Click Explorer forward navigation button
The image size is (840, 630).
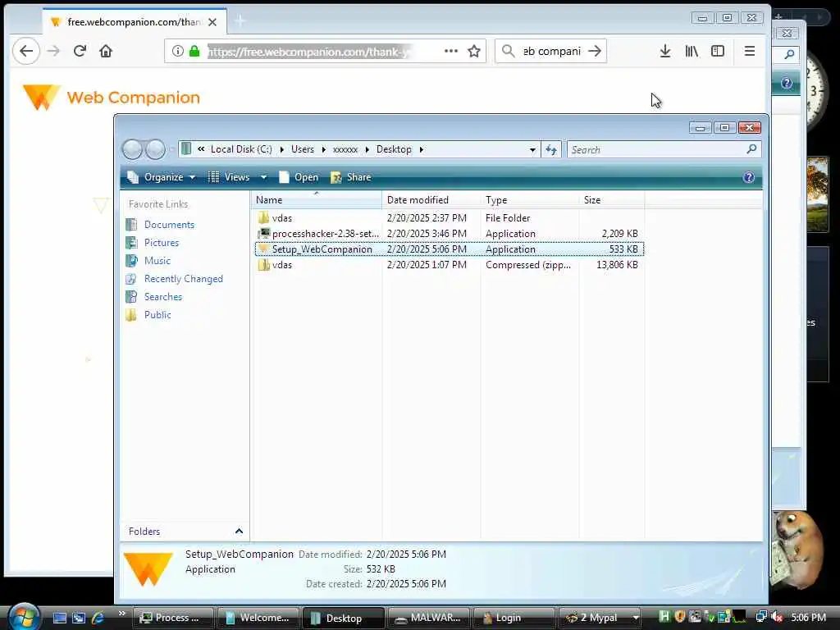[x=155, y=149]
